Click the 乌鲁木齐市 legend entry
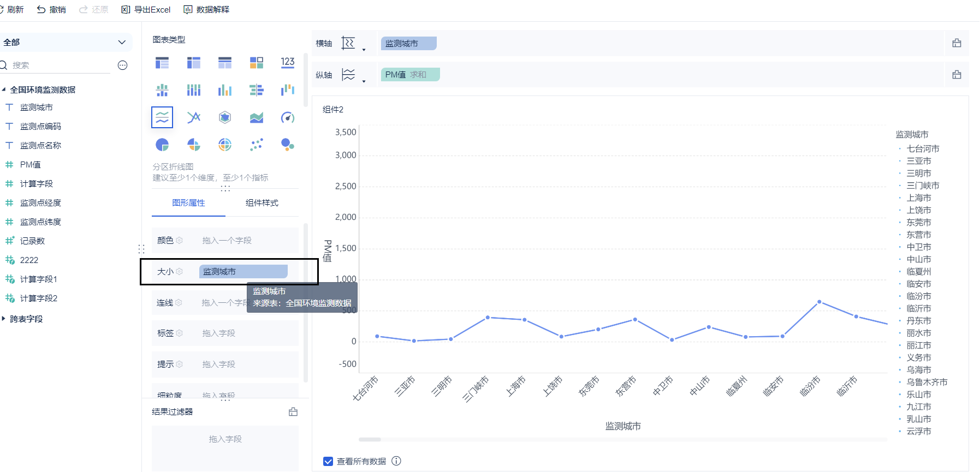The width and height of the screenshot is (980, 472). click(x=926, y=382)
